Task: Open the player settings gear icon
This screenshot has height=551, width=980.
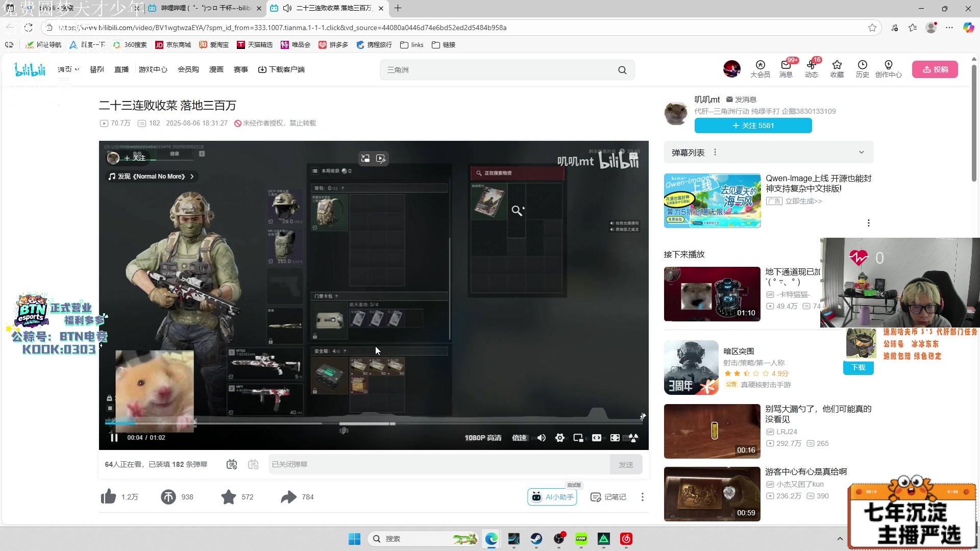Action: [x=560, y=438]
